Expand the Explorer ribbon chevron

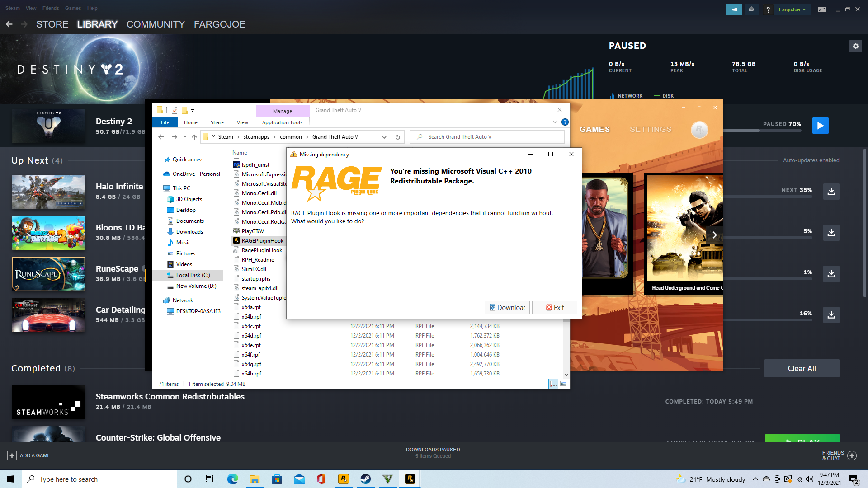click(555, 122)
